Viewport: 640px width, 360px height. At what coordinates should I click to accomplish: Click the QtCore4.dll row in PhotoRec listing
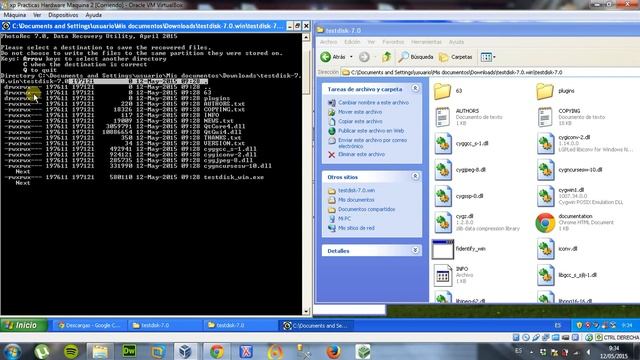(124, 127)
